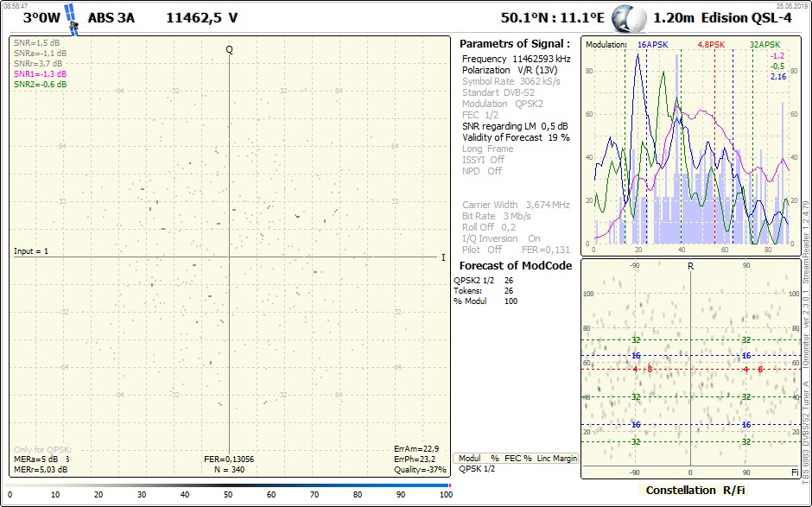The image size is (812, 507).
Task: Select the 32APSK modulation label
Action: pos(764,45)
